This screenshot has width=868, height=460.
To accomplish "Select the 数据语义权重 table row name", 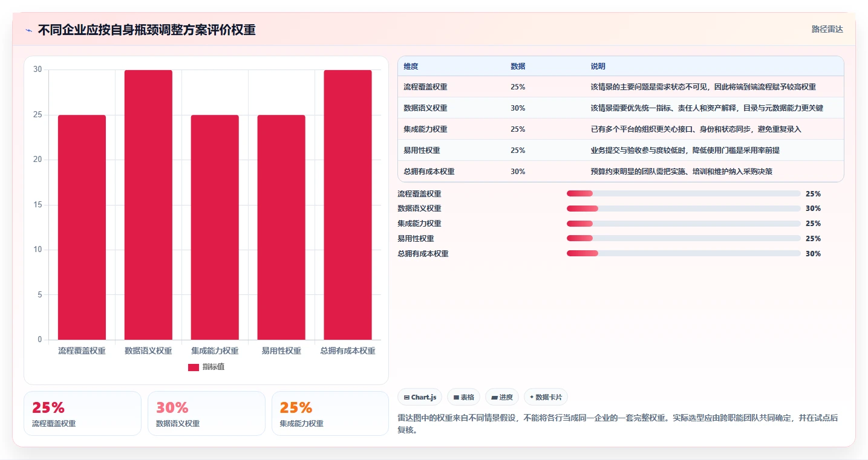I will pyautogui.click(x=425, y=108).
